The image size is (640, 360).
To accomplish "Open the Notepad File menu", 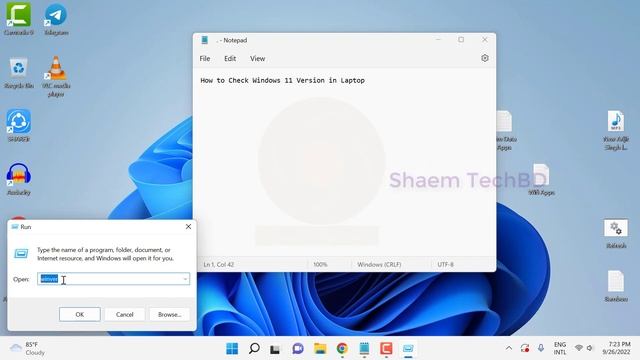I will point(205,58).
